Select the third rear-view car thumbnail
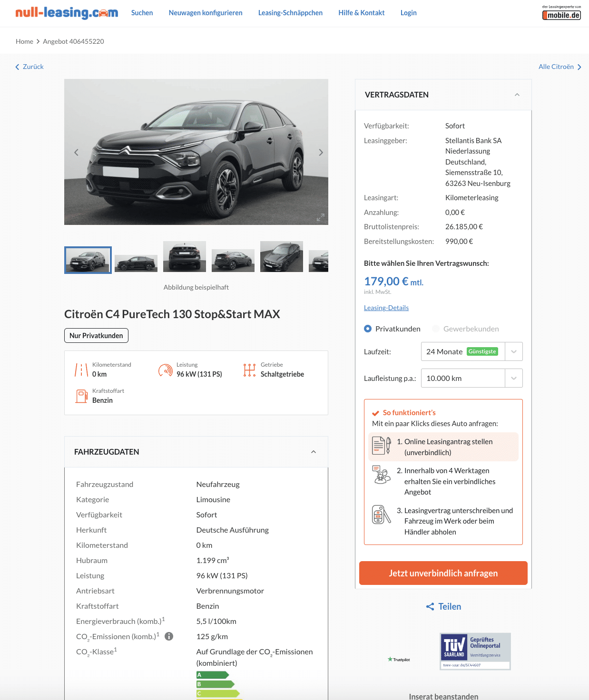This screenshot has height=700, width=589. 185,257
